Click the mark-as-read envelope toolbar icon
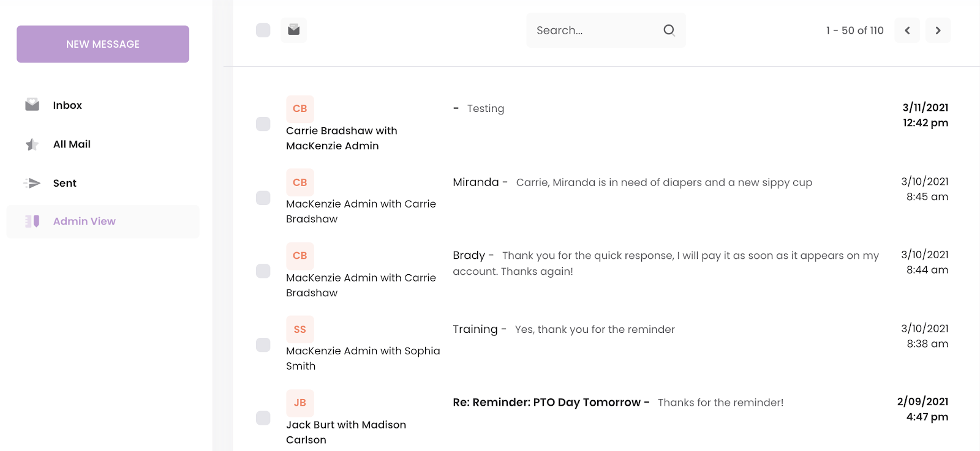This screenshot has width=980, height=451. coord(294,30)
